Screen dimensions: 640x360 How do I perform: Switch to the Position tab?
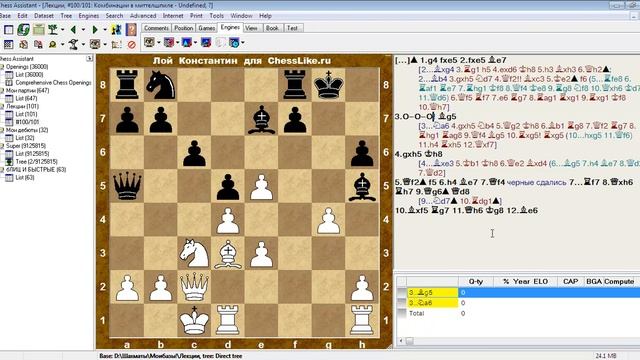click(184, 28)
